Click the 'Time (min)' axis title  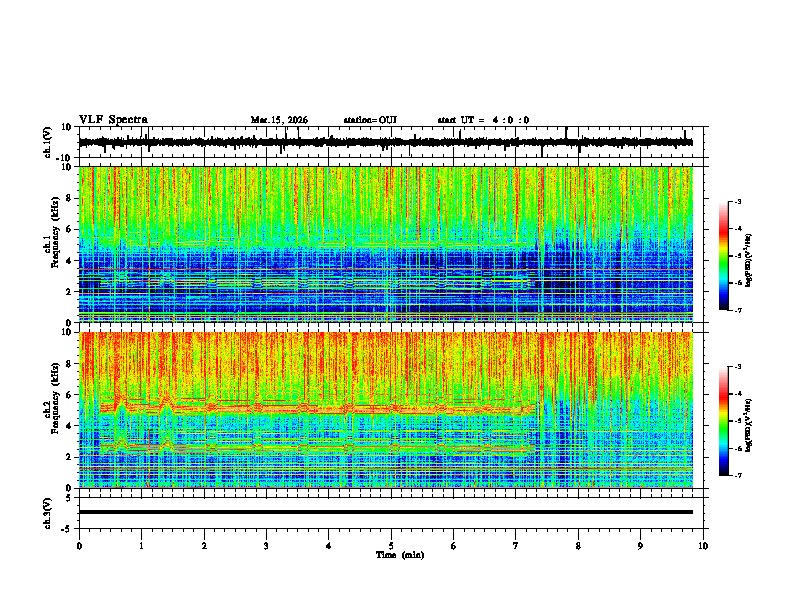[400, 555]
